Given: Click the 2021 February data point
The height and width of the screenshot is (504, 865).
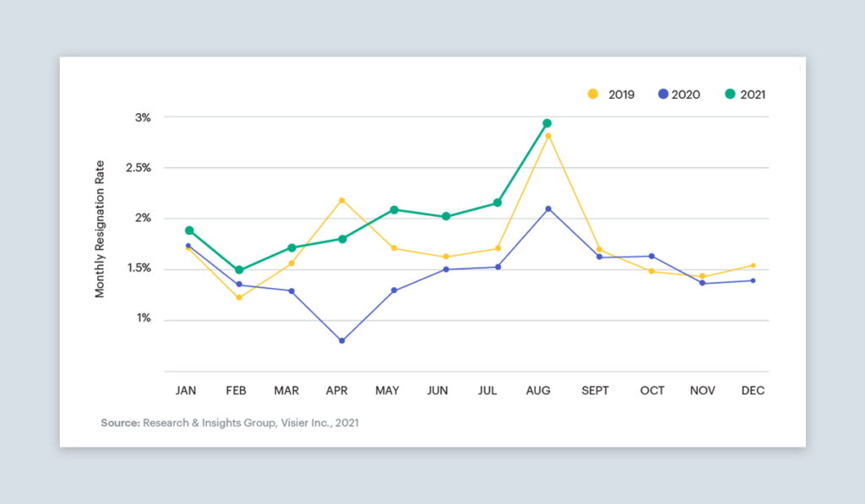Looking at the screenshot, I should tap(239, 269).
